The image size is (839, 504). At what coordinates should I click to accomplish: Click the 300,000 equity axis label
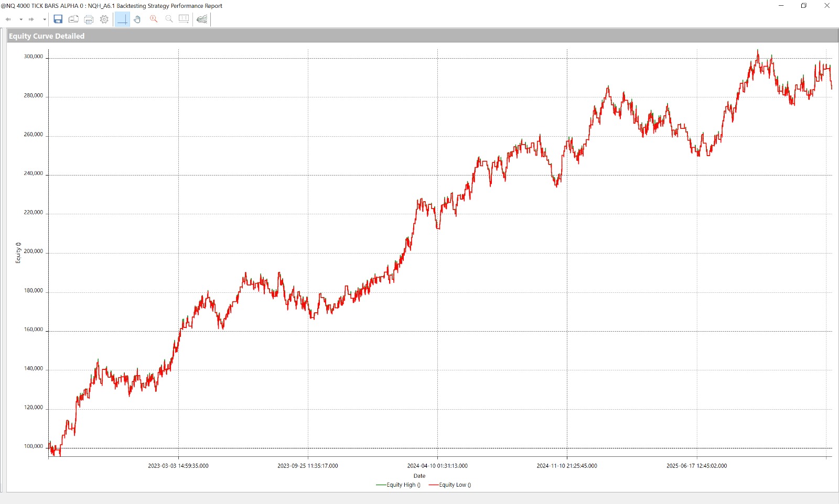34,57
